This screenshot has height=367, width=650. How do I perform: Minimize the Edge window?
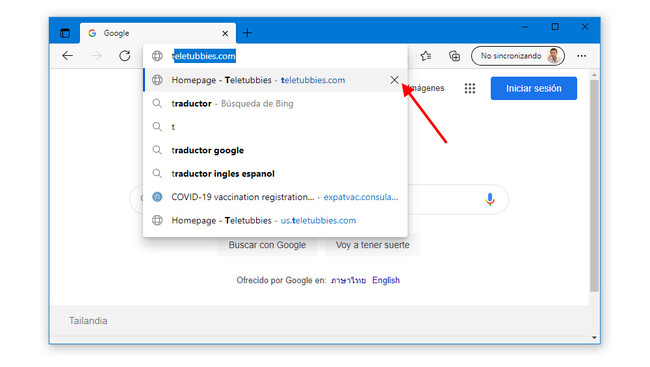[x=525, y=27]
